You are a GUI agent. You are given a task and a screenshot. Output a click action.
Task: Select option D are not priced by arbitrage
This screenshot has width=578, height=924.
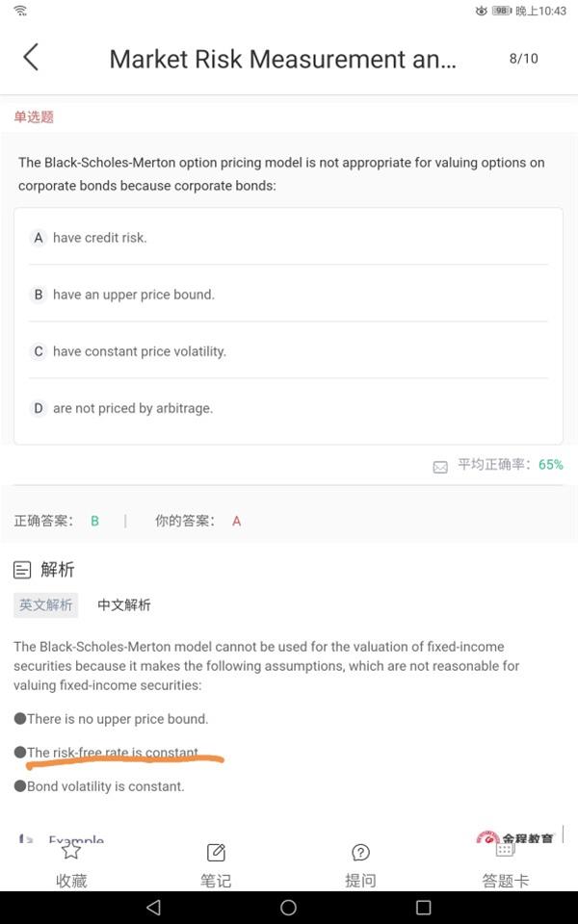(x=288, y=408)
